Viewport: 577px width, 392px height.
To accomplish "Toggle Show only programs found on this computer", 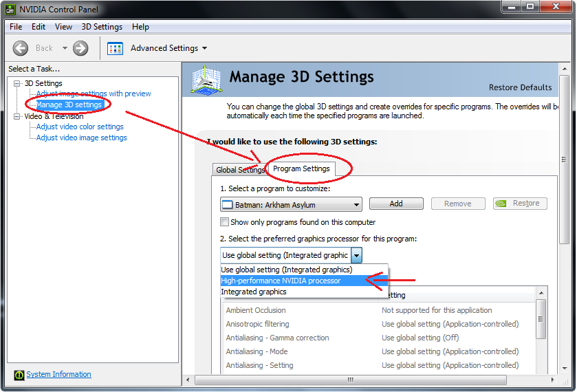I will 224,222.
